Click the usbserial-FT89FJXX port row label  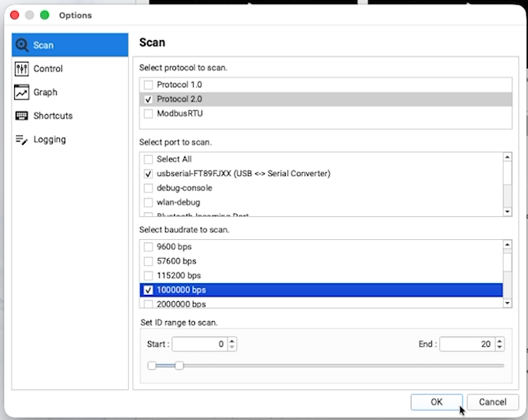(x=243, y=174)
